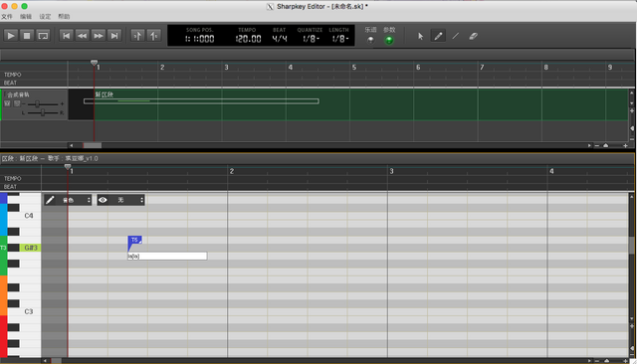
Task: Jump to song start button
Action: (67, 36)
